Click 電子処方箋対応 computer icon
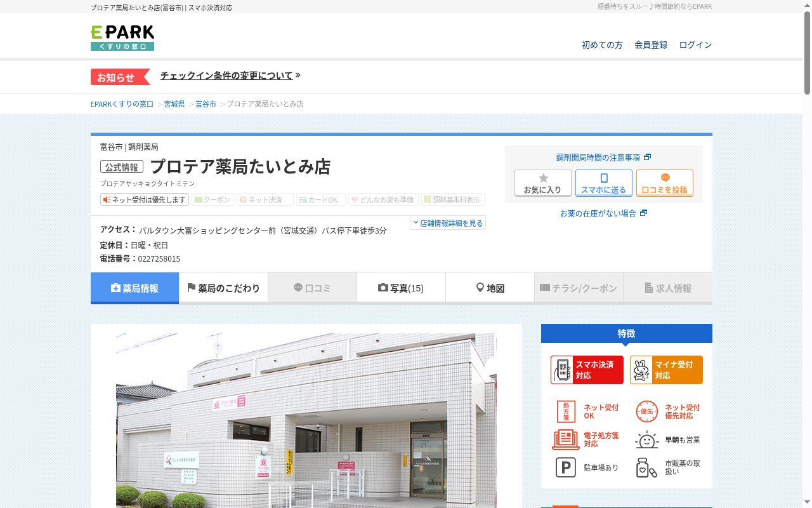The image size is (812, 508). (x=566, y=439)
